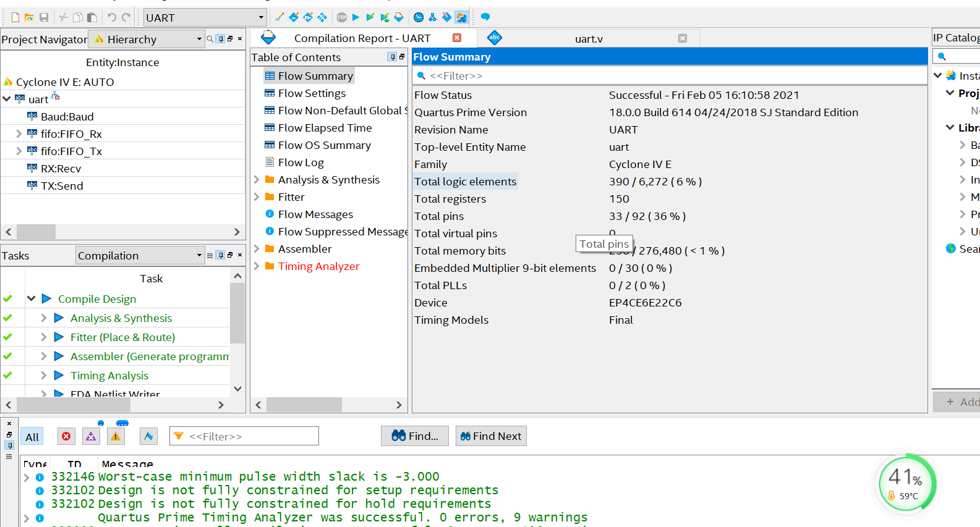Screen dimensions: 980x527
Task: Open the Messages panel menu icon
Action: 9,457
